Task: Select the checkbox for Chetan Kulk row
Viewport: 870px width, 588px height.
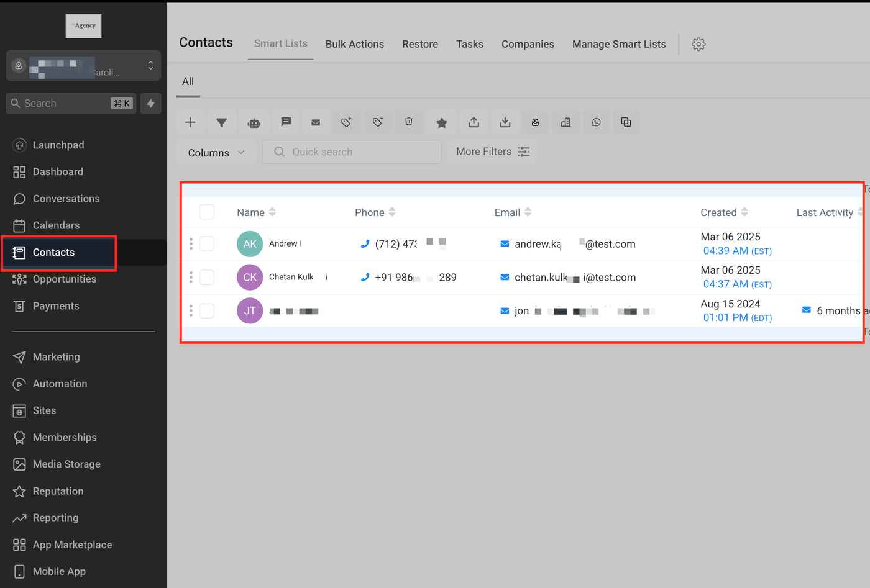Action: [207, 278]
